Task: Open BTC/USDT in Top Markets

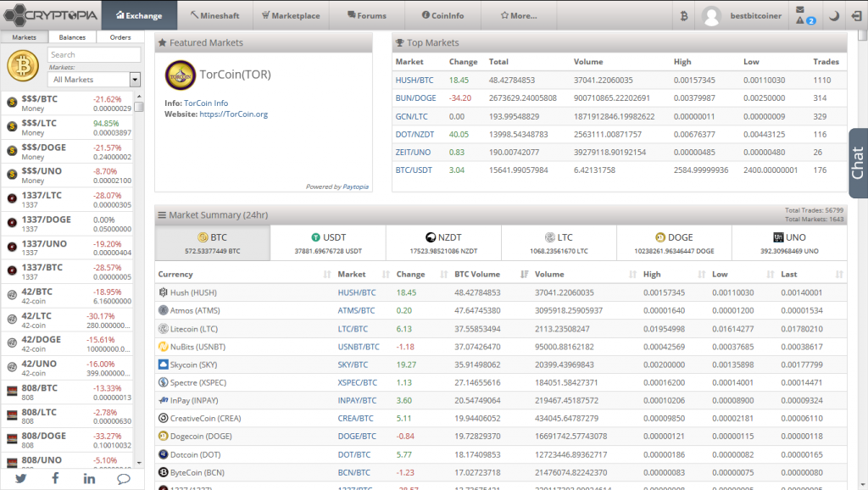Action: point(414,170)
